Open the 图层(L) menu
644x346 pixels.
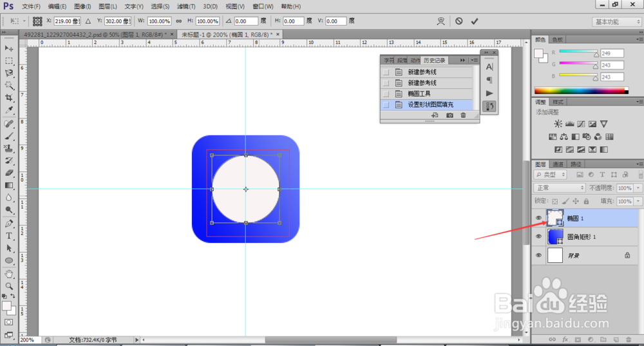coord(108,6)
